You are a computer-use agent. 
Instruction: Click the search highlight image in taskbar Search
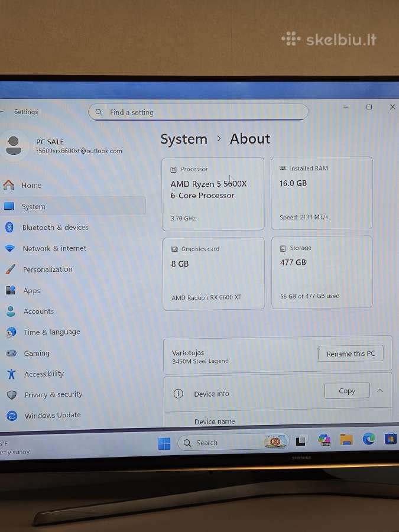pos(274,442)
